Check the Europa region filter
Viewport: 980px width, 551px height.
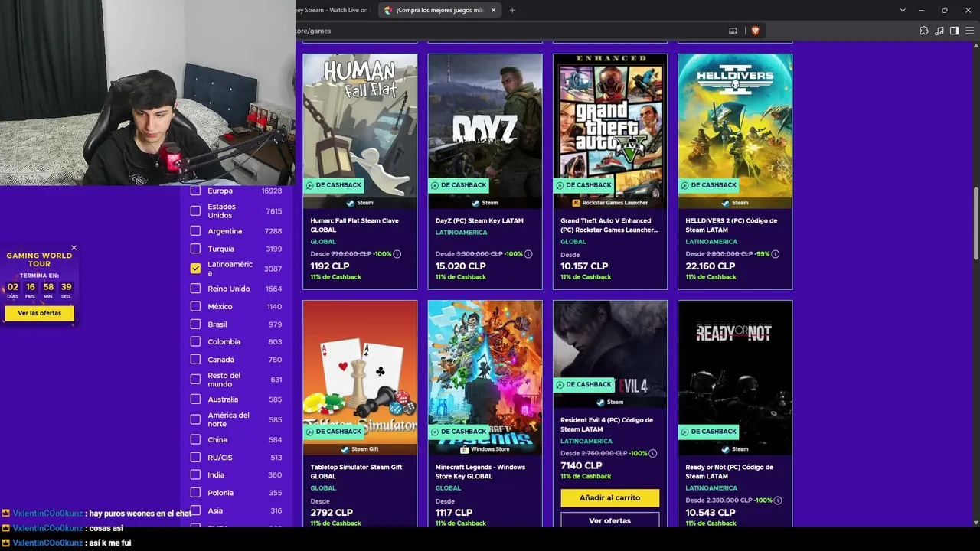[195, 191]
